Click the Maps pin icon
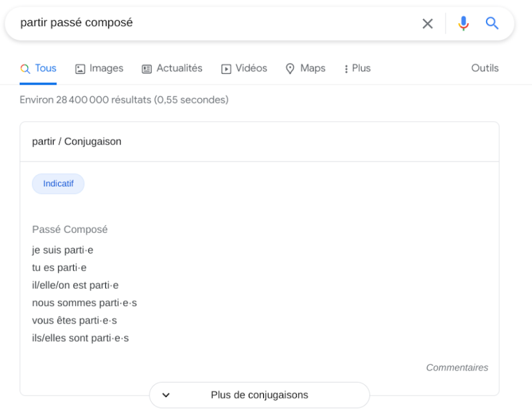Viewport: 532px width, 420px height. (x=290, y=68)
